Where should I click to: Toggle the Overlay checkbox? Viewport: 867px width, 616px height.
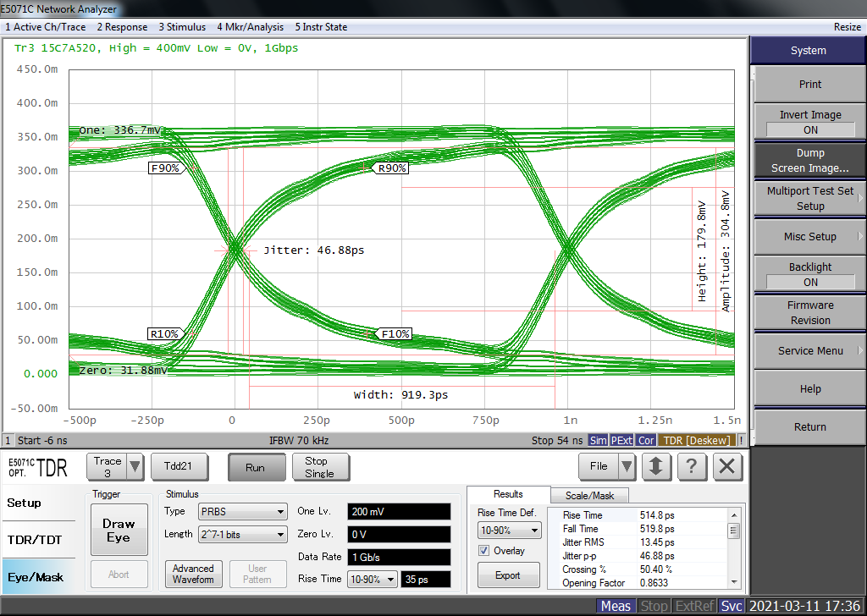pyautogui.click(x=484, y=551)
